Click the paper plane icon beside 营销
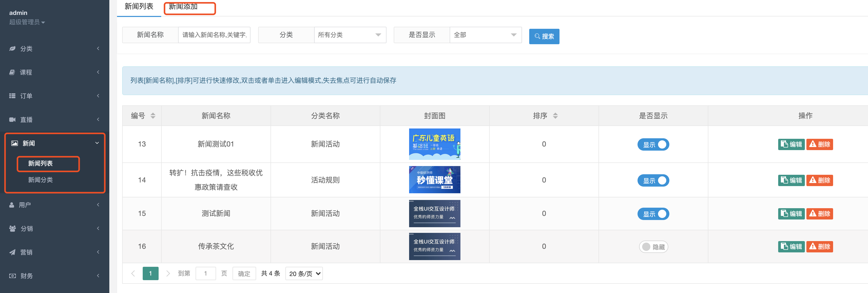868x293 pixels. (x=12, y=252)
